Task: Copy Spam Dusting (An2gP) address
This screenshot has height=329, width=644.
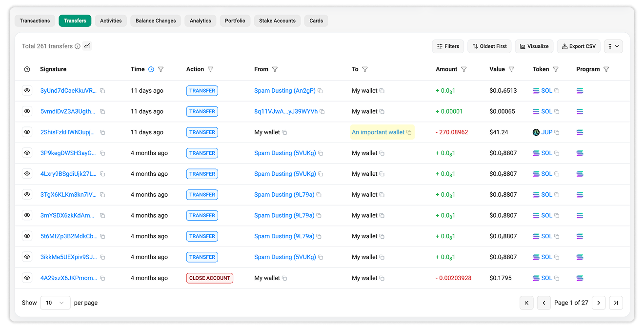Action: [x=320, y=91]
